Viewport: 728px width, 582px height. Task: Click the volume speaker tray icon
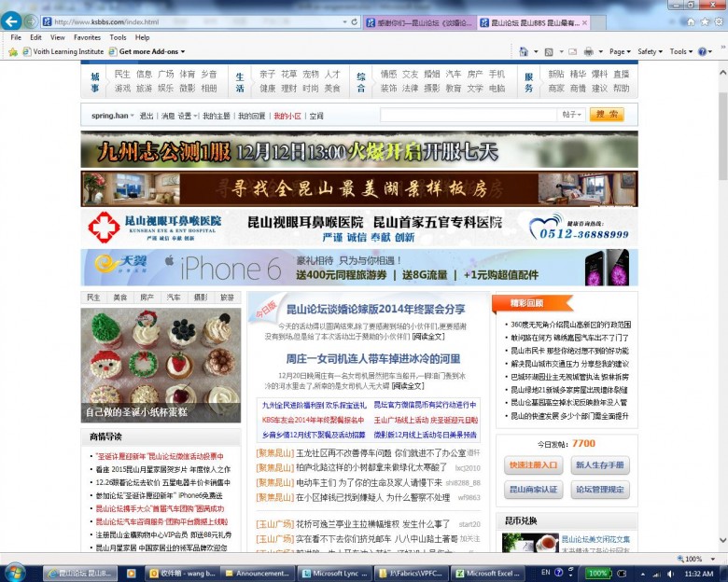(x=671, y=574)
